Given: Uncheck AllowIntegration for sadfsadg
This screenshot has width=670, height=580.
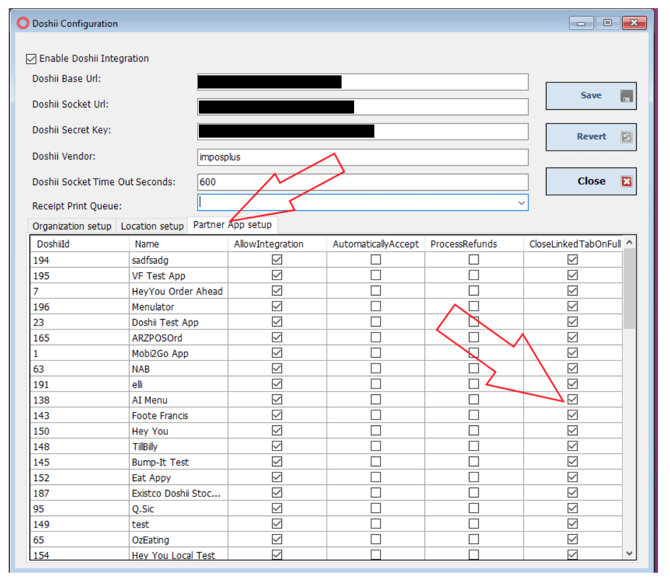Looking at the screenshot, I should pos(277,259).
